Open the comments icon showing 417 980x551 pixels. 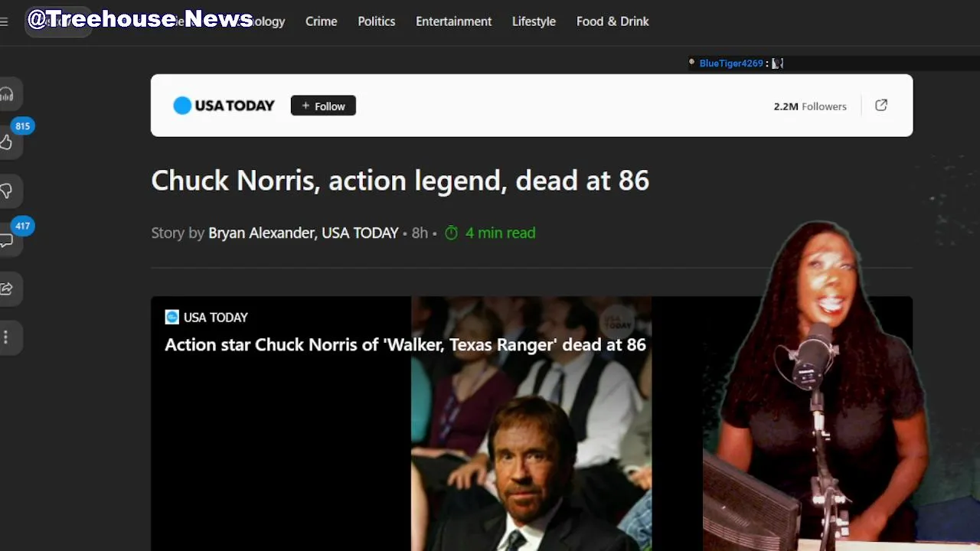point(7,241)
